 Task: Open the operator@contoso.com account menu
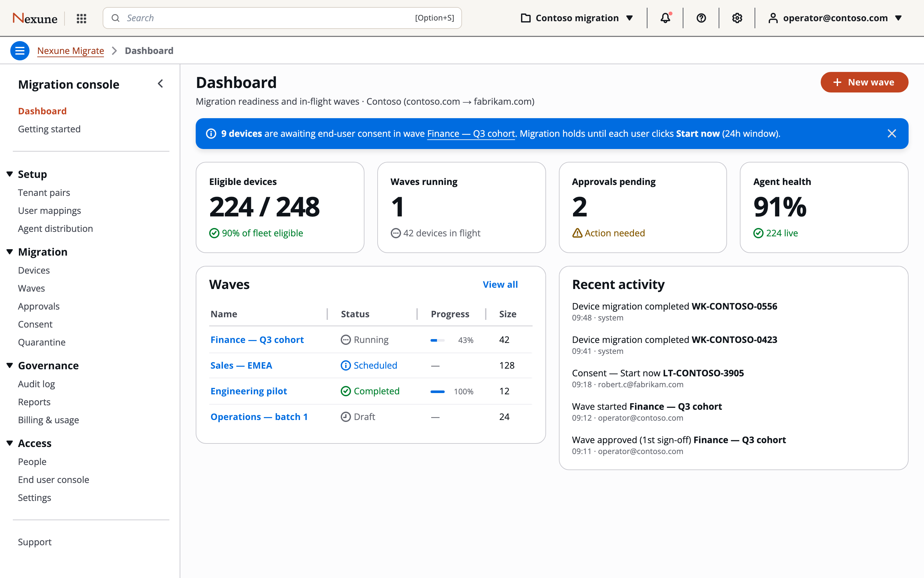click(835, 18)
